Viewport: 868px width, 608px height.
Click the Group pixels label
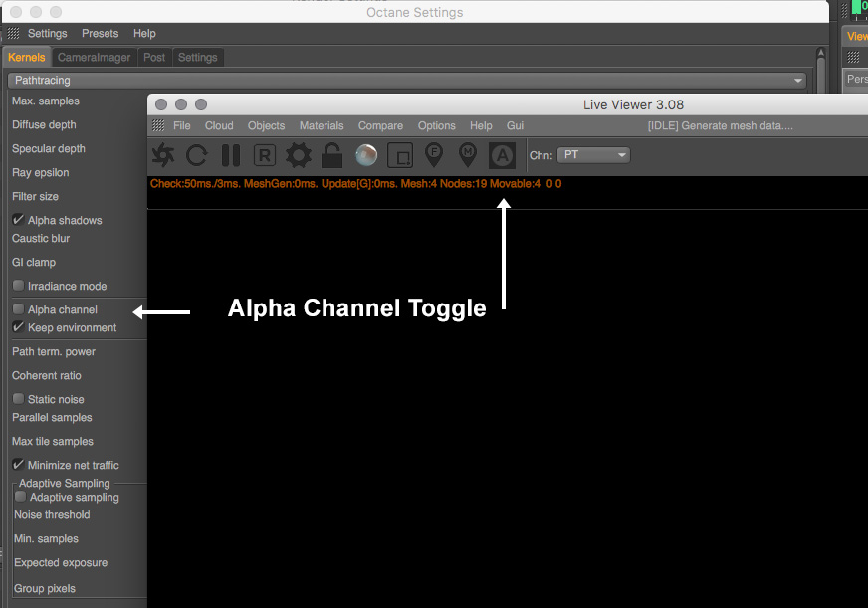[45, 589]
